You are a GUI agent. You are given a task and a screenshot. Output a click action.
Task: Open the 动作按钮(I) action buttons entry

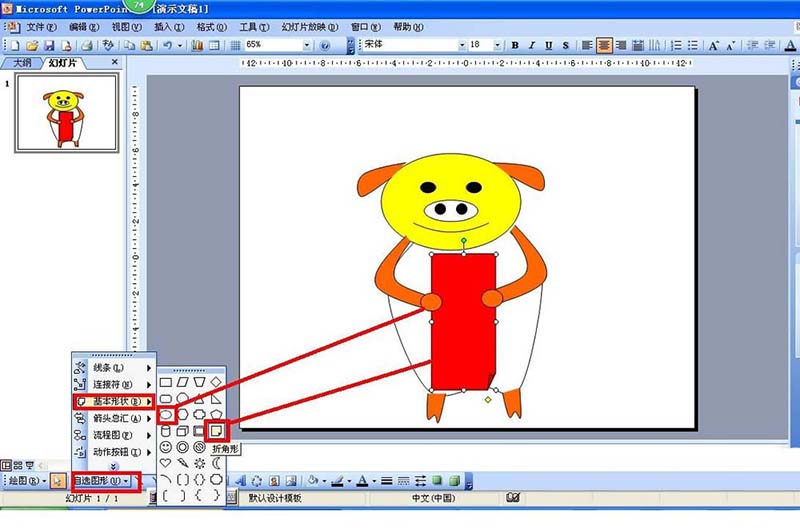coord(114,452)
